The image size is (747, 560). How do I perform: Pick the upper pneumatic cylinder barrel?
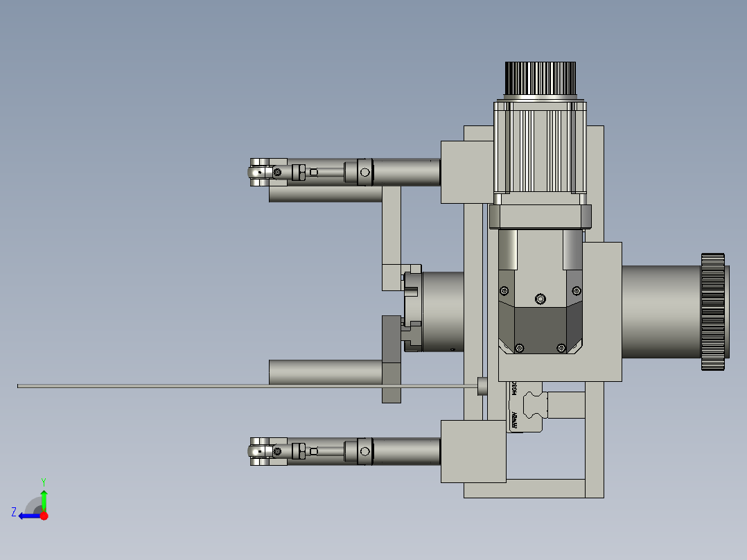coord(406,172)
